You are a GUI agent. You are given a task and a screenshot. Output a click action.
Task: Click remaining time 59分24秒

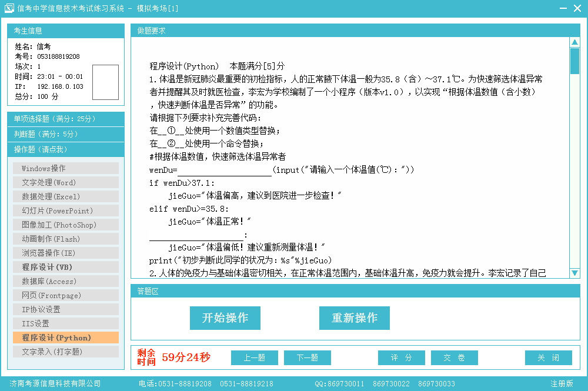[186, 357]
